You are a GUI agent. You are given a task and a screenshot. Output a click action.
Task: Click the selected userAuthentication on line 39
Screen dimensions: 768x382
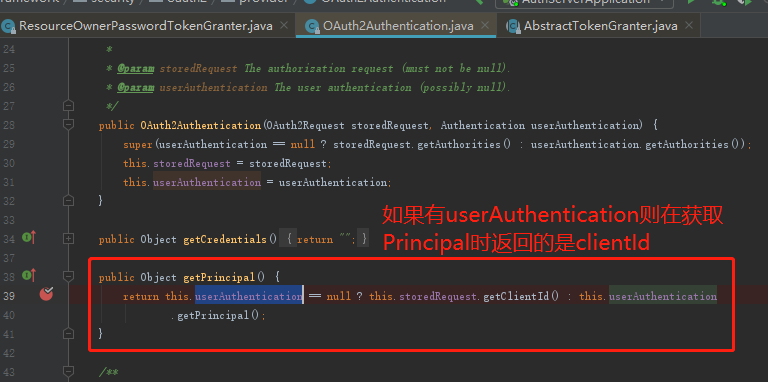click(x=249, y=296)
